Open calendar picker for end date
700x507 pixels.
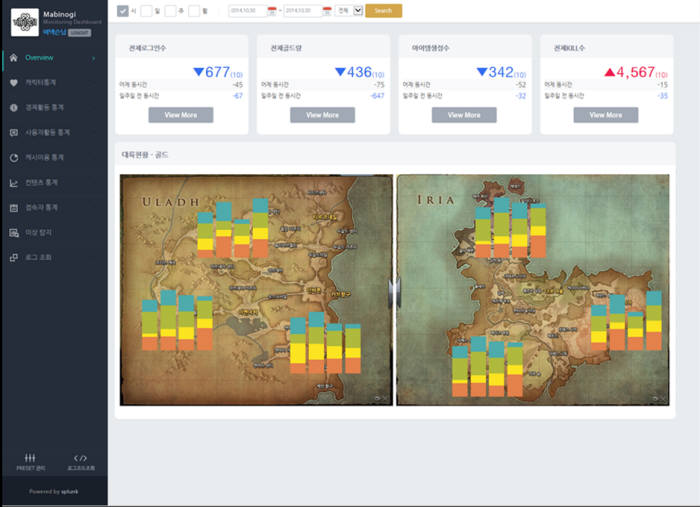tap(327, 11)
